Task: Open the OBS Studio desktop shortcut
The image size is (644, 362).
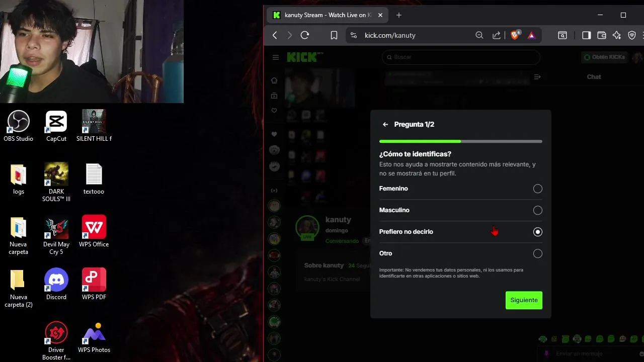Action: 19,126
